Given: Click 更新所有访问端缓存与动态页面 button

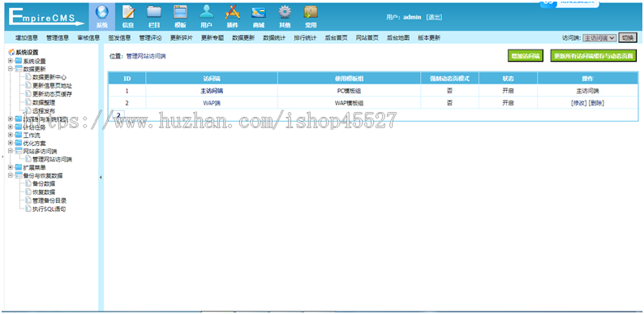Looking at the screenshot, I should pos(593,56).
